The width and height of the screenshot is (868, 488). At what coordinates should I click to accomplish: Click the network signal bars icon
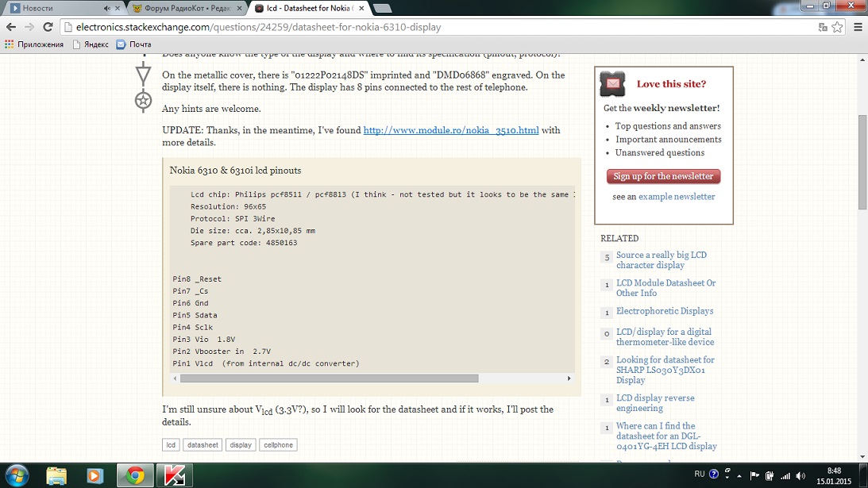(x=785, y=476)
